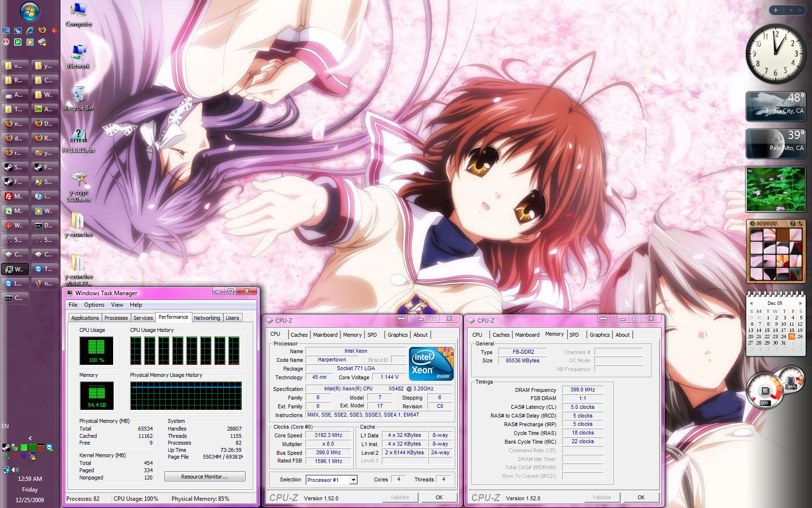The width and height of the screenshot is (812, 508).
Task: Open the Processor #1 selection dropdown
Action: pyautogui.click(x=353, y=480)
